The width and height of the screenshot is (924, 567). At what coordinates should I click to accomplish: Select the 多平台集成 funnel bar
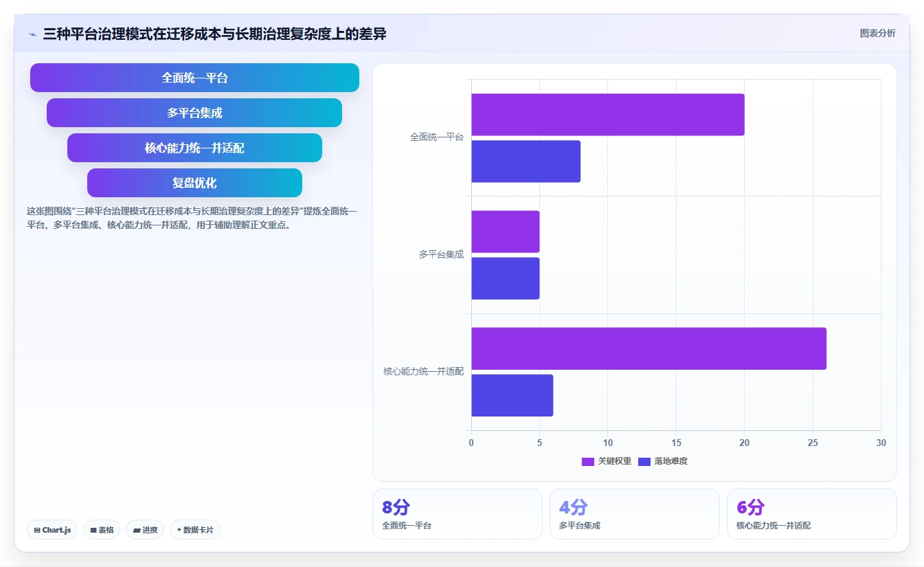click(194, 113)
